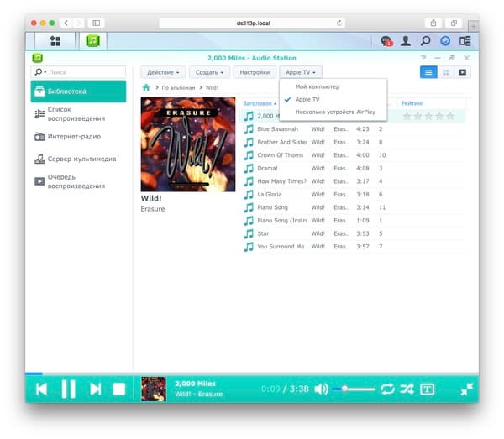Viewport: 504px width, 439px height.
Task: Click the Wild! album cover art
Action: [188, 144]
